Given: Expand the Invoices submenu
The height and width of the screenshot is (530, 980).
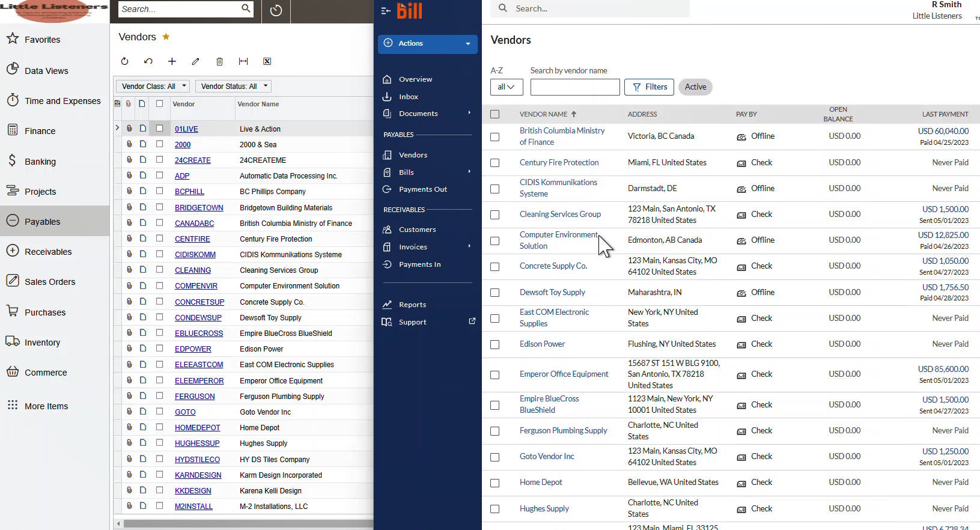Looking at the screenshot, I should pos(469,246).
